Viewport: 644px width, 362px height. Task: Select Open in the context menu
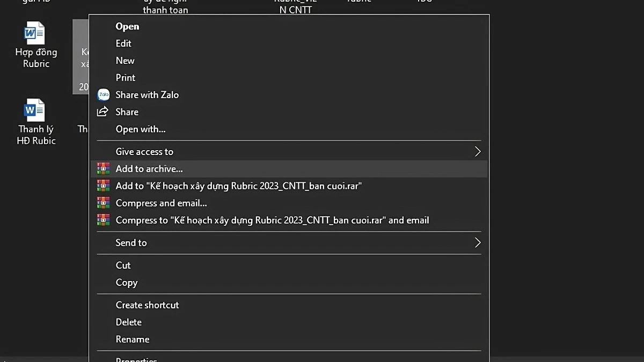click(127, 26)
